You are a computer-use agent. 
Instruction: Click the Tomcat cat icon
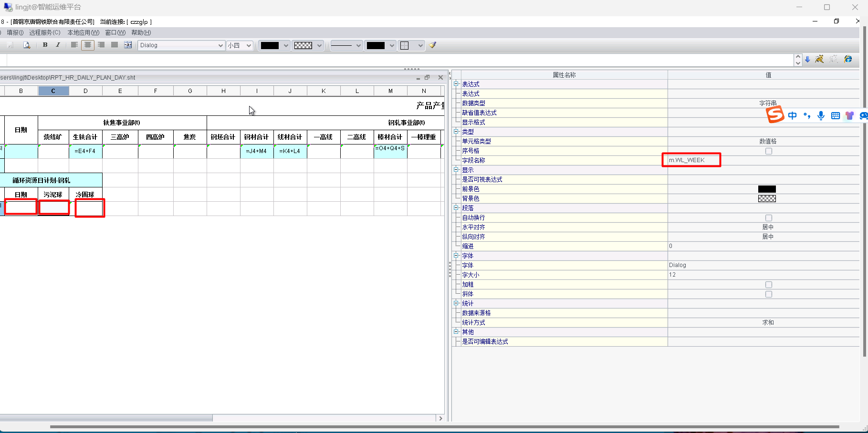coord(819,59)
